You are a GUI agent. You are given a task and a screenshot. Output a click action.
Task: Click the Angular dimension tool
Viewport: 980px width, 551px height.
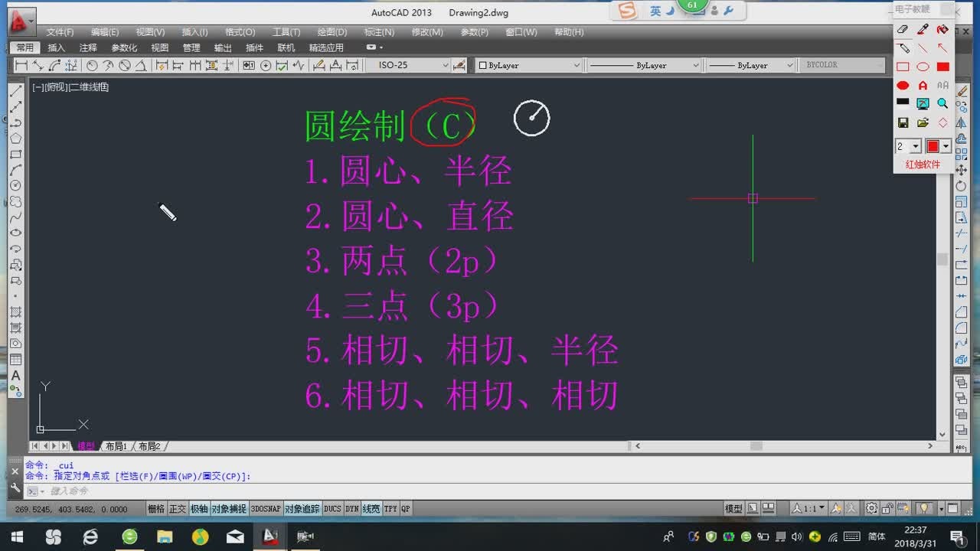pyautogui.click(x=141, y=66)
